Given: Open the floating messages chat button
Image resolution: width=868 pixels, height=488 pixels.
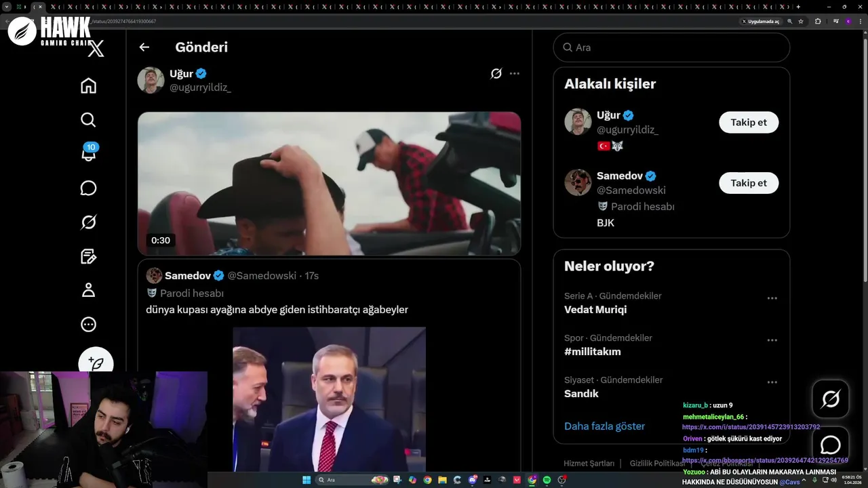Looking at the screenshot, I should click(831, 445).
